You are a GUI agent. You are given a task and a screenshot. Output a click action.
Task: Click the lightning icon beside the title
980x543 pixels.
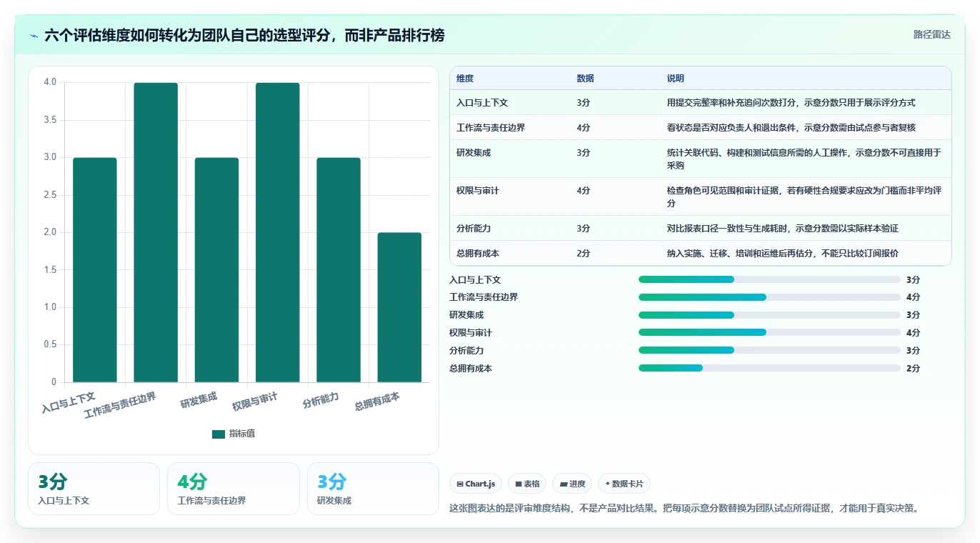tap(34, 36)
